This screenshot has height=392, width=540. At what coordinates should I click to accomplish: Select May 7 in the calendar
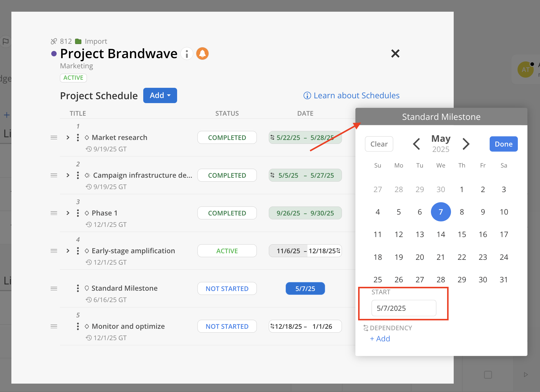click(441, 212)
